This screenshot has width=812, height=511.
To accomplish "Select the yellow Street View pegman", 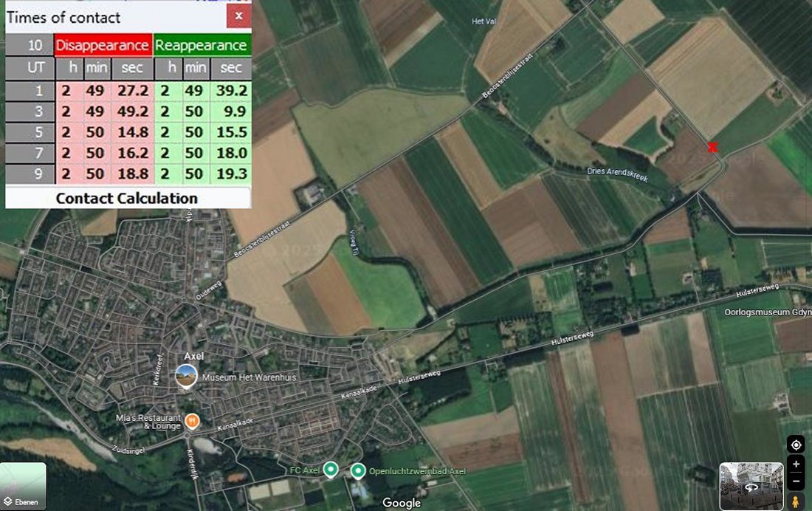I will pos(796,501).
